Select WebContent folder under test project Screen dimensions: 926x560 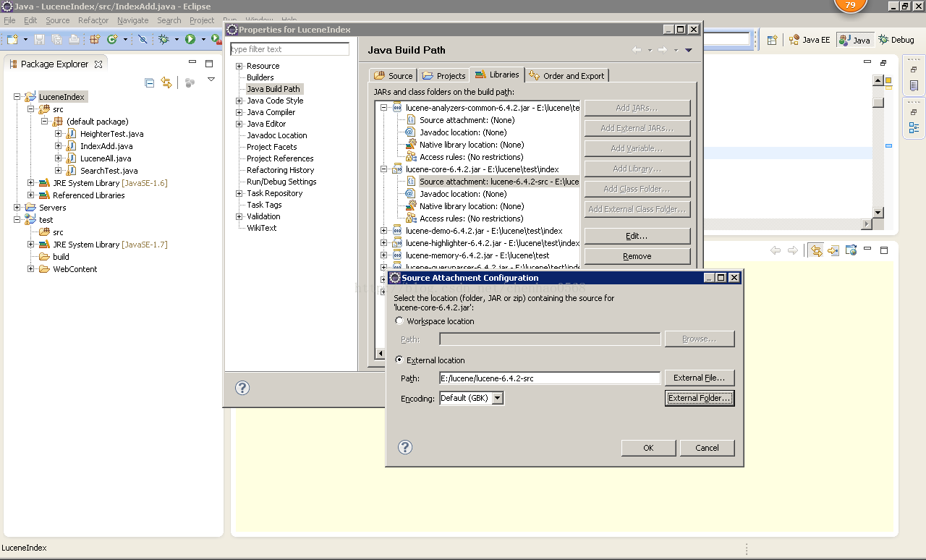click(x=75, y=269)
